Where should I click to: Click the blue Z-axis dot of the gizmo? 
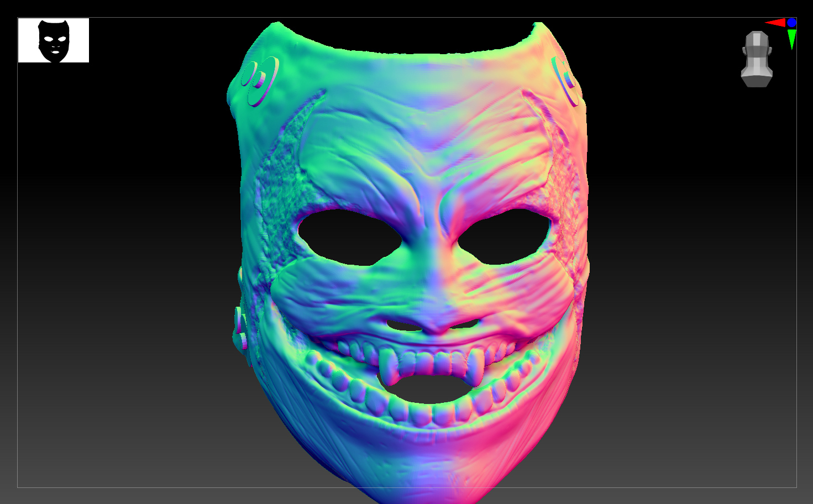(791, 23)
